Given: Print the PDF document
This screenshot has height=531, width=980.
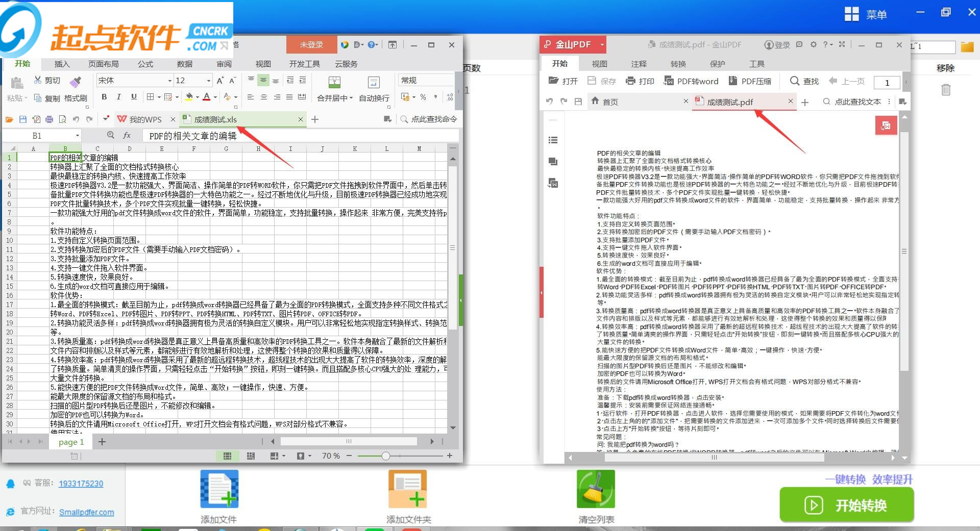Looking at the screenshot, I should [640, 81].
